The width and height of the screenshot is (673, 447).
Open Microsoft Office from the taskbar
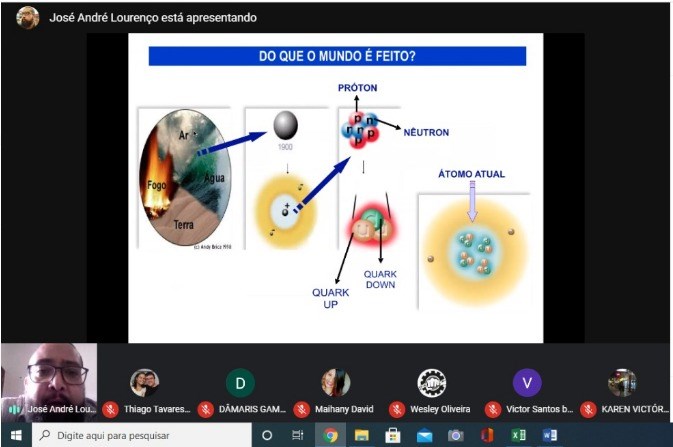pos(487,436)
